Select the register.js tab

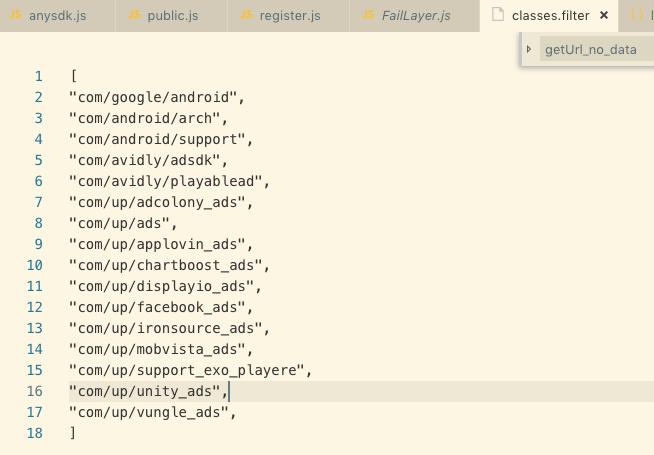click(x=289, y=16)
